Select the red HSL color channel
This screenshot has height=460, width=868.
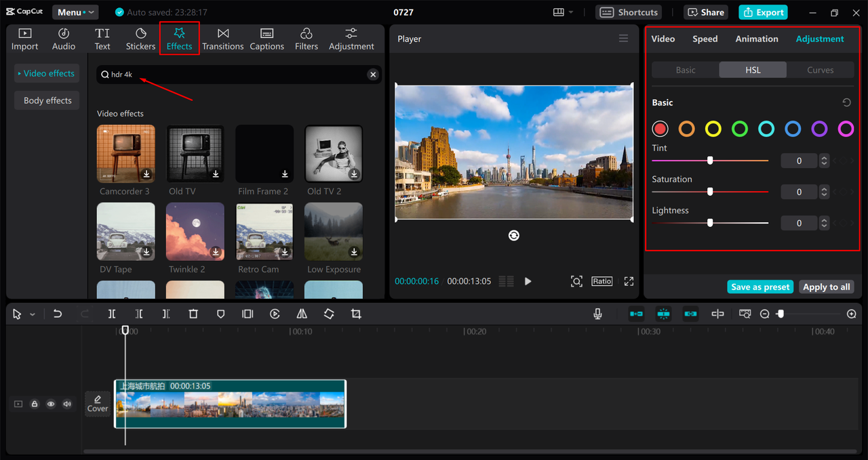[x=660, y=129]
